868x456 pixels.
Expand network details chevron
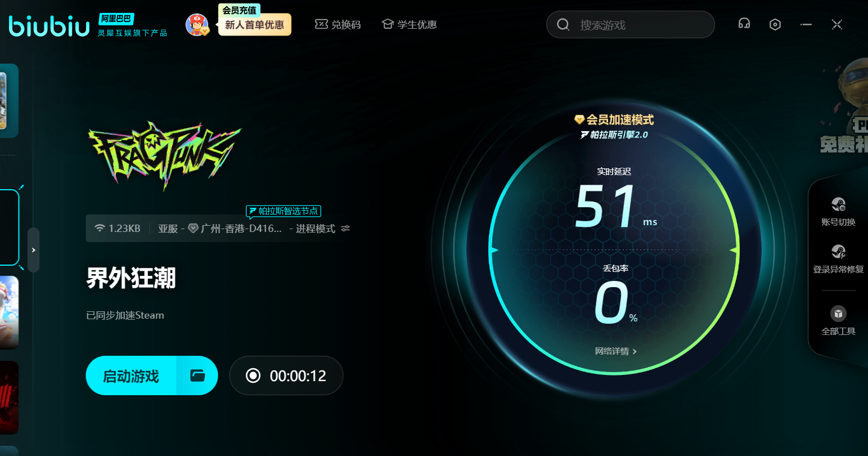coord(635,351)
